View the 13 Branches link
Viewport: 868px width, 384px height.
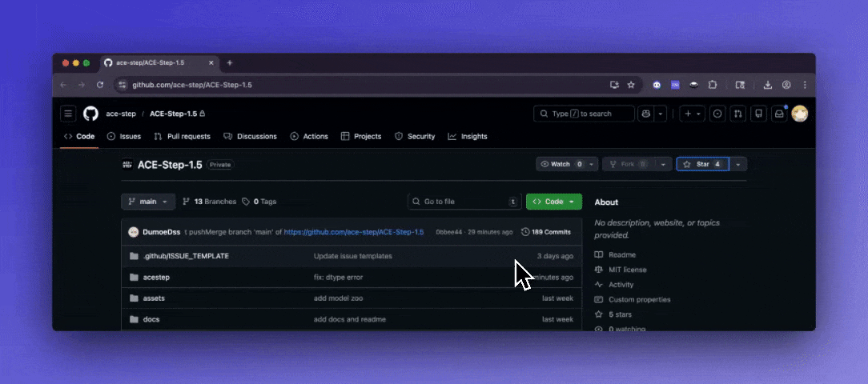(x=209, y=202)
